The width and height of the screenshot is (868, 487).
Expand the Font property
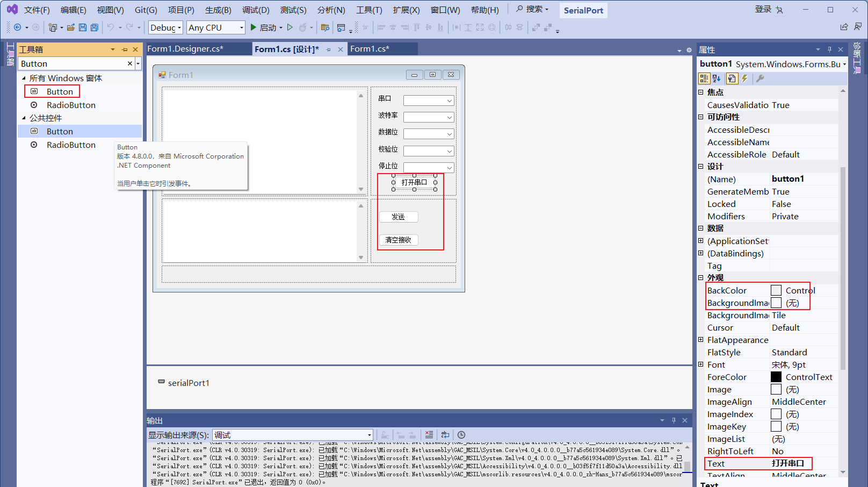[700, 364]
